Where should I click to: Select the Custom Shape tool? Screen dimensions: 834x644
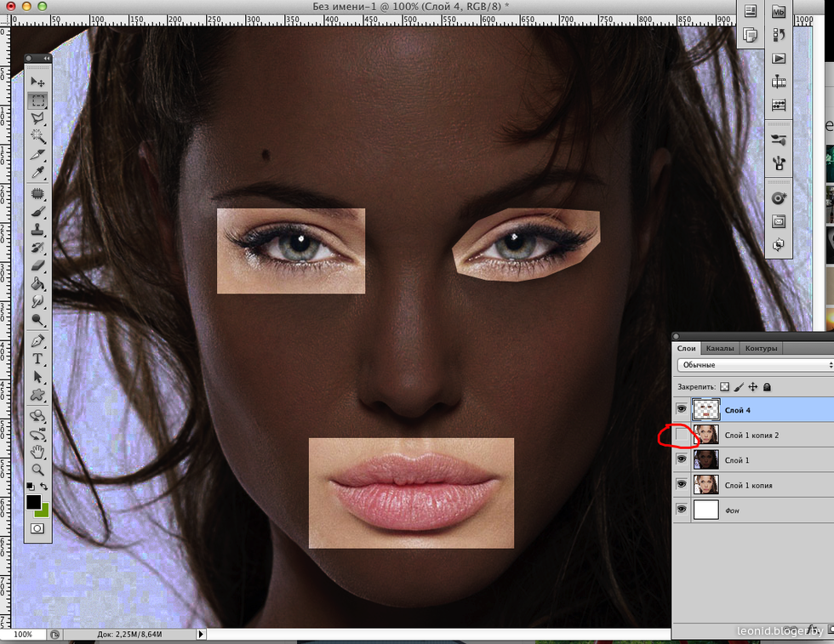click(x=37, y=395)
